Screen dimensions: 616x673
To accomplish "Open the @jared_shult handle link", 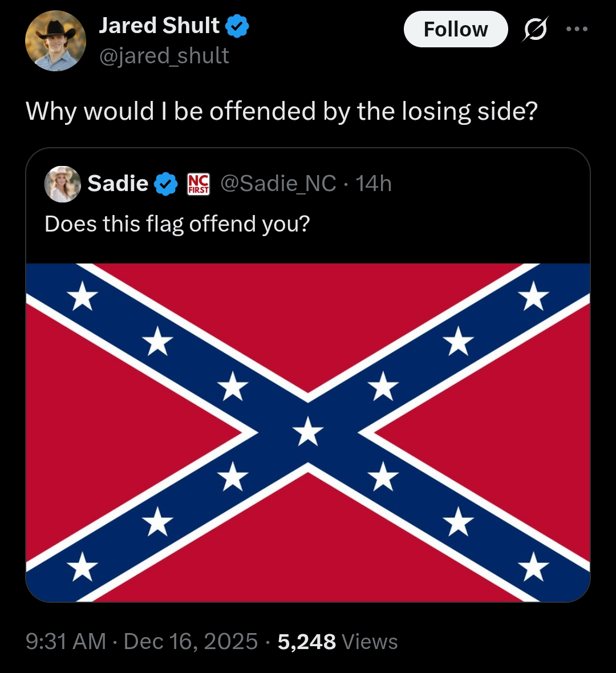I will 164,56.
